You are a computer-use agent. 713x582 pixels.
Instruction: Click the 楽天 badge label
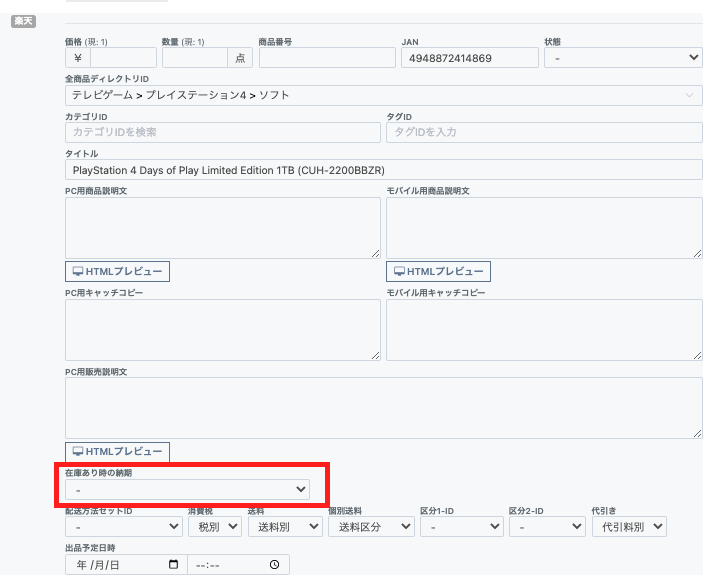pyautogui.click(x=23, y=21)
